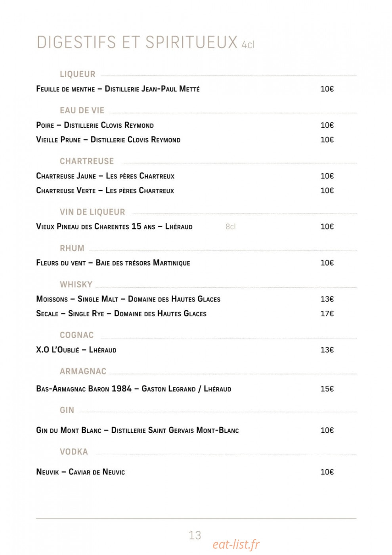Click the 17€ price for Secale

[x=327, y=314]
